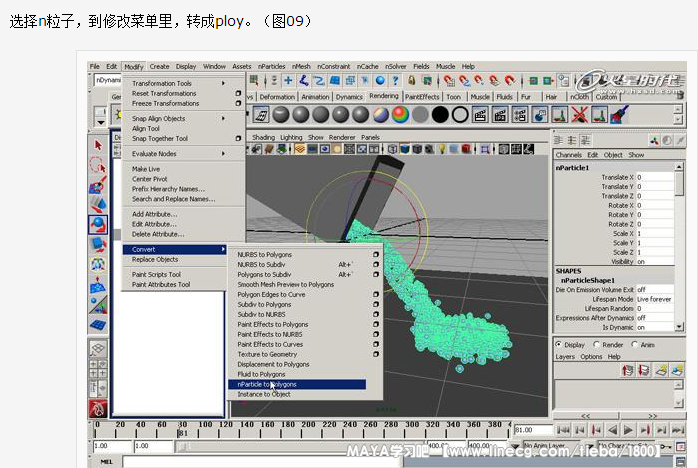
Task: Click the blue plus snap icon
Action: [288, 80]
